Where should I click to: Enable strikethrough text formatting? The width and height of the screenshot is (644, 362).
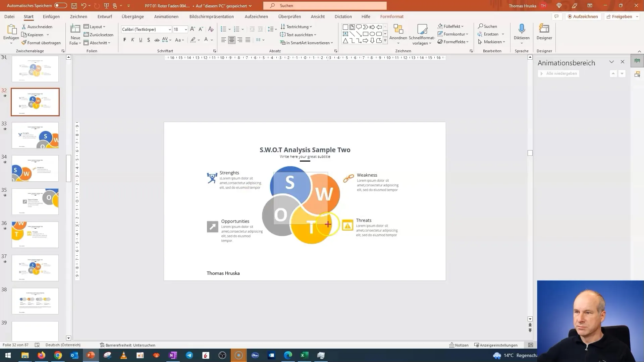157,40
